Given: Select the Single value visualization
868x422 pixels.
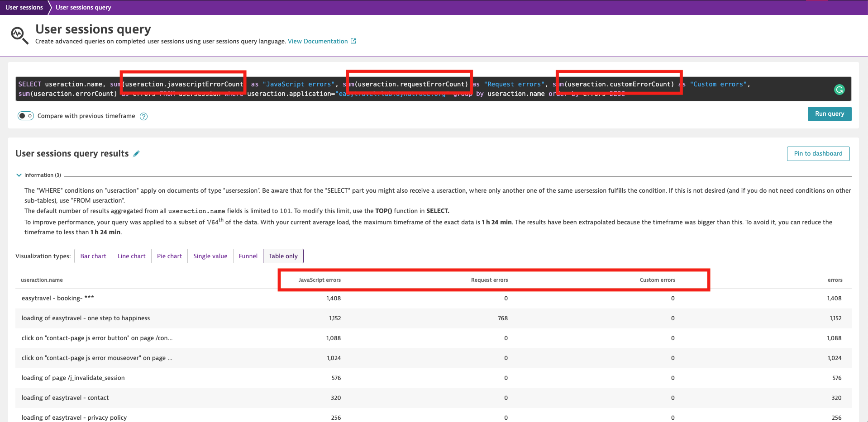Looking at the screenshot, I should click(x=210, y=256).
